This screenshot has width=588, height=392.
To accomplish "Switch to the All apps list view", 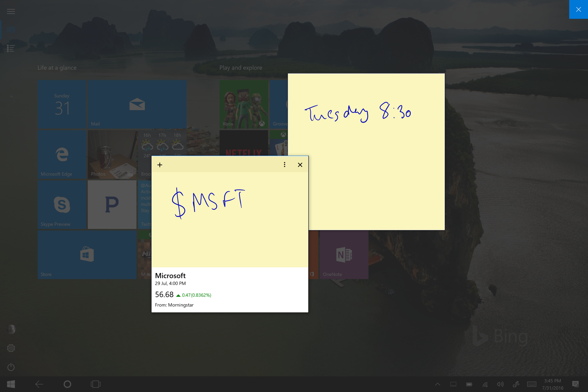I will click(x=11, y=48).
